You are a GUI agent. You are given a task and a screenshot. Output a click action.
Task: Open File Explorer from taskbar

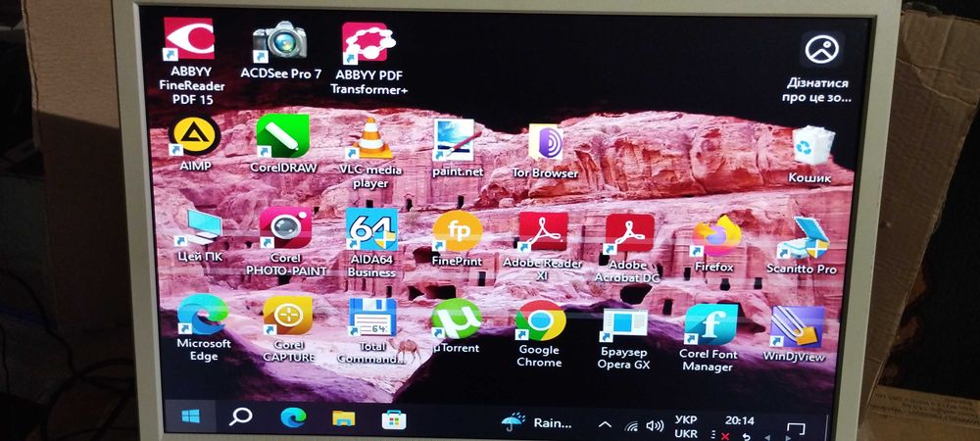pos(343,418)
